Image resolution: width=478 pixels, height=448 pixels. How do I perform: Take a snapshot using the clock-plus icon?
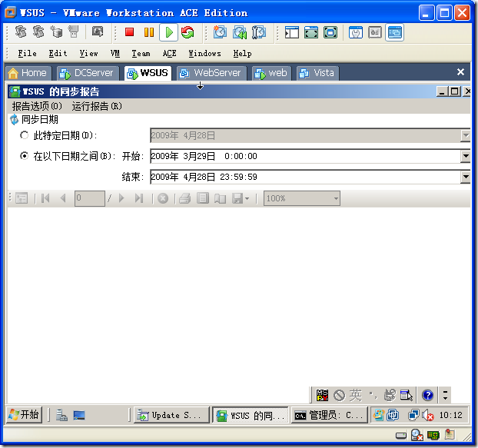coord(220,32)
